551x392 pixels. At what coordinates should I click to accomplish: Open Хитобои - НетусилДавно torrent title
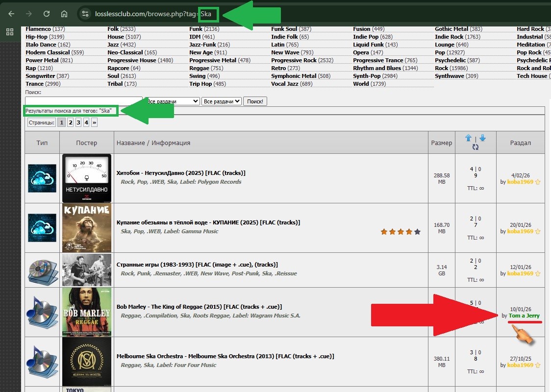[x=181, y=173]
